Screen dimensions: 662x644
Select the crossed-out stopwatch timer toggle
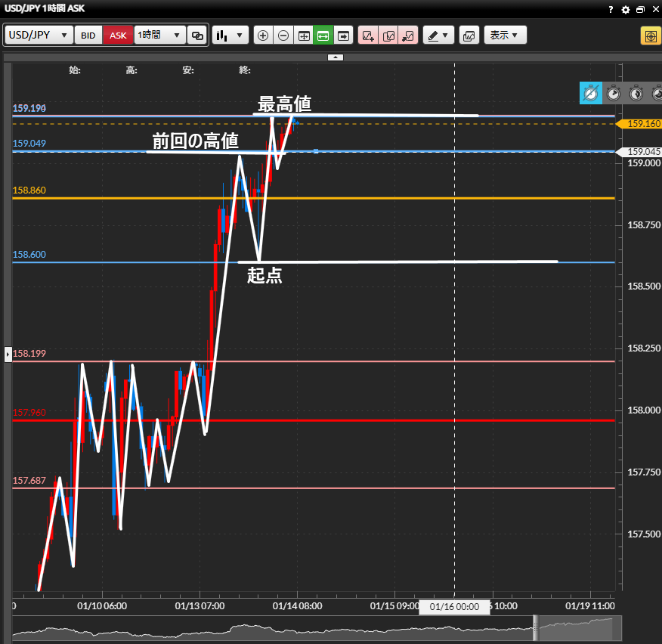[x=591, y=93]
